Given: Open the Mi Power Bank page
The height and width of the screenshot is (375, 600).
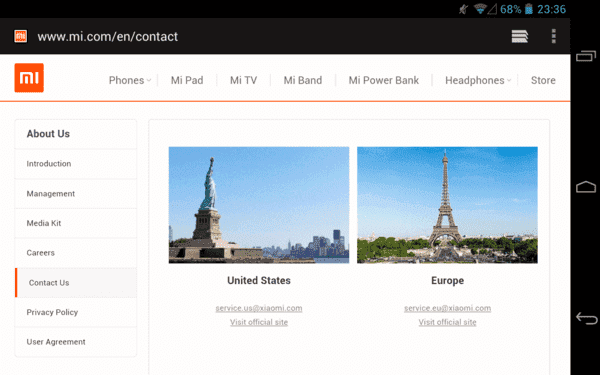Looking at the screenshot, I should [383, 80].
